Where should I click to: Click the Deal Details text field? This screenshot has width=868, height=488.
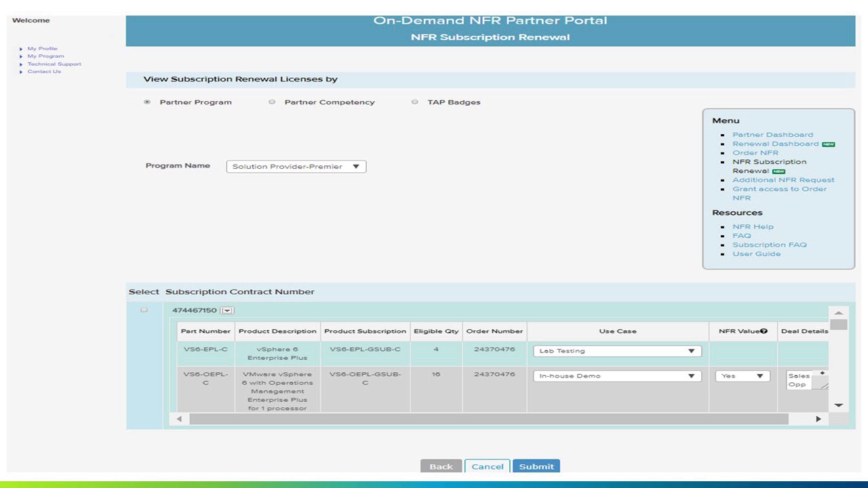pos(802,380)
